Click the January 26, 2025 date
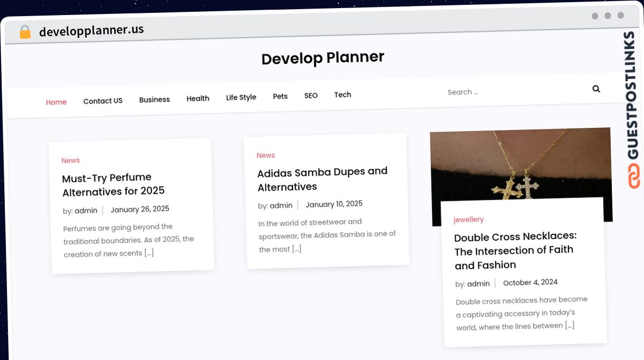Screen dimensions: 644x360 [140, 209]
